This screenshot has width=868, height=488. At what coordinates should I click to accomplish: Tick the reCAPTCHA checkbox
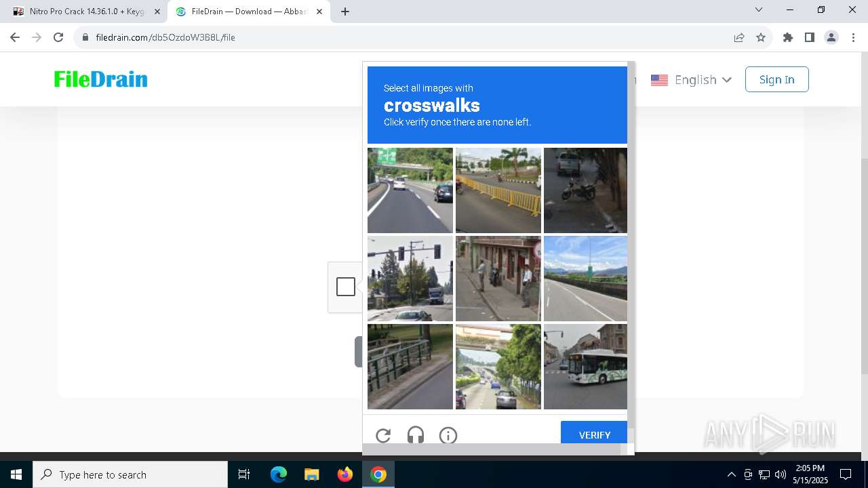pyautogui.click(x=346, y=287)
